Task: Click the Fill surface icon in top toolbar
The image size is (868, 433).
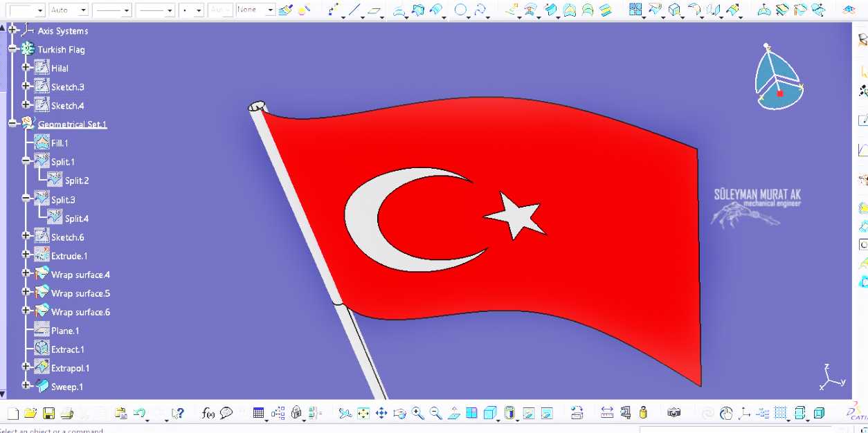Action: 569,10
